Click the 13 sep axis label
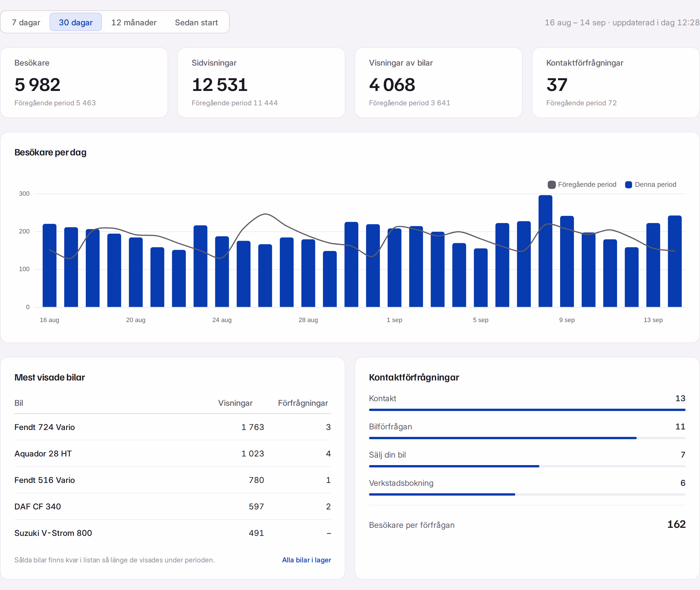Viewport: 700px width, 590px height. point(653,320)
